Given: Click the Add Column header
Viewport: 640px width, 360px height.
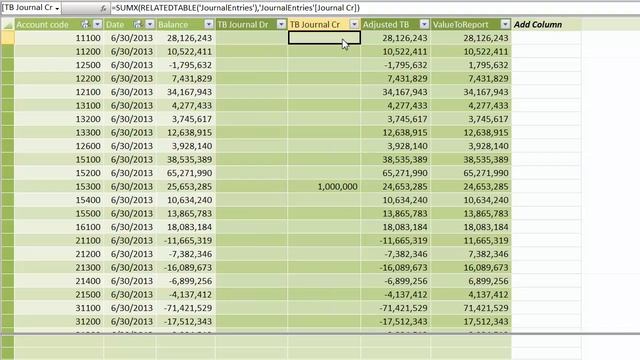Looking at the screenshot, I should (546, 24).
